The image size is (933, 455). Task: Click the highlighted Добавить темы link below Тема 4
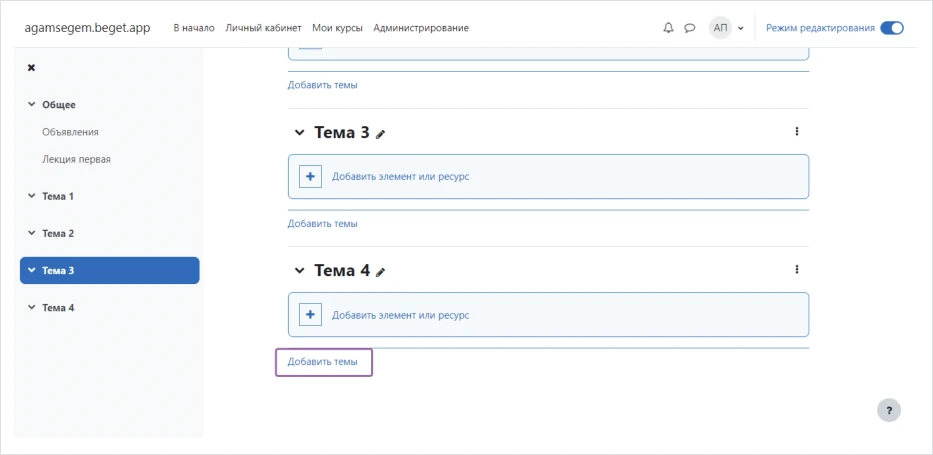[x=322, y=361]
